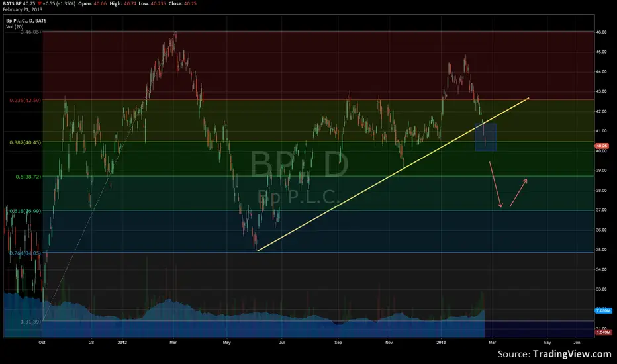Select the yellow ascending trendline
The width and height of the screenshot is (617, 364).
coord(393,174)
